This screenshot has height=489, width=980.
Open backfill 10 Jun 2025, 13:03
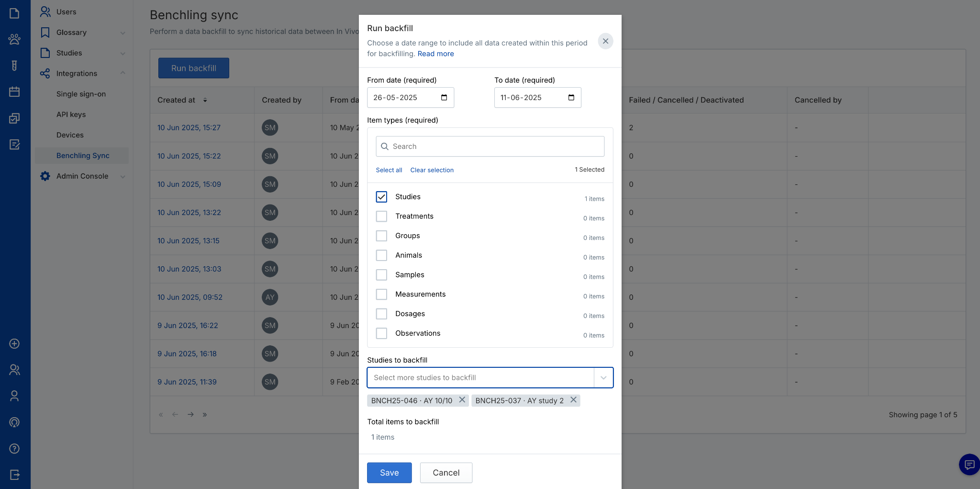(189, 269)
